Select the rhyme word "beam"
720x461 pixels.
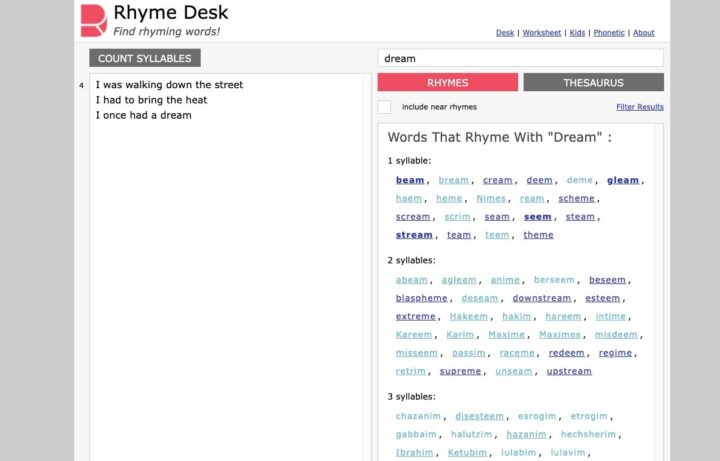tap(410, 181)
